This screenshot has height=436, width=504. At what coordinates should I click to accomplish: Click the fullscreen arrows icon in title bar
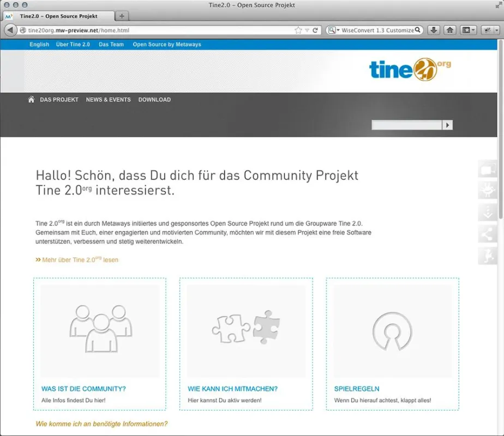[499, 5]
